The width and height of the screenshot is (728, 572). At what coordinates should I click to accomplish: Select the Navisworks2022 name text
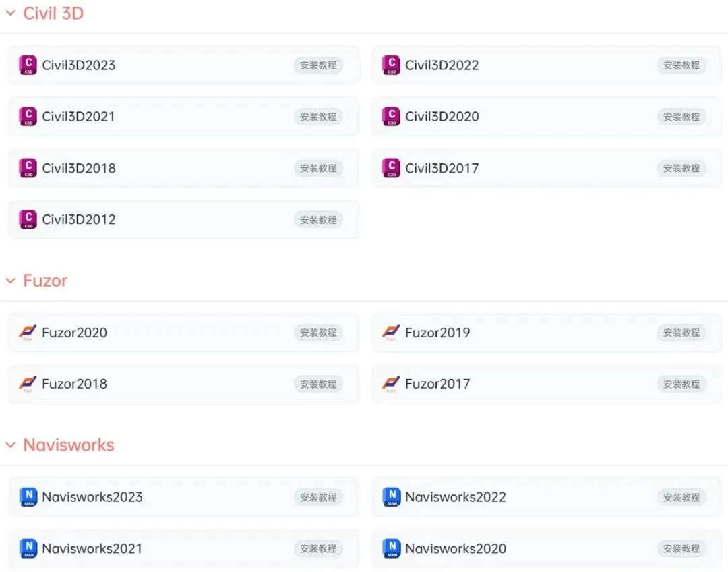coord(455,497)
